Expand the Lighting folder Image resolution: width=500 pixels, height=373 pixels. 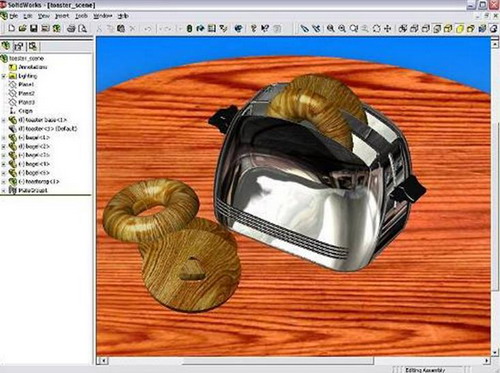click(x=4, y=76)
